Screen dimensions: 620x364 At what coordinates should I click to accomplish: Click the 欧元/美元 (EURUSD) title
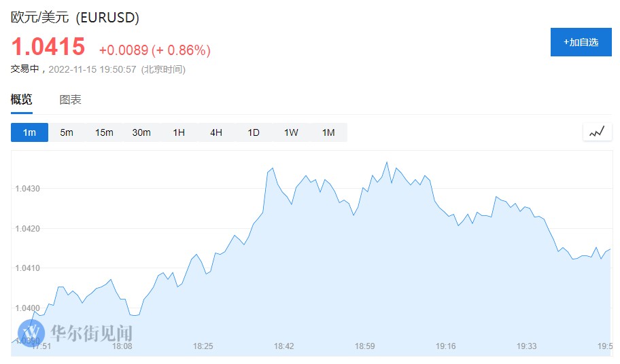coord(75,18)
